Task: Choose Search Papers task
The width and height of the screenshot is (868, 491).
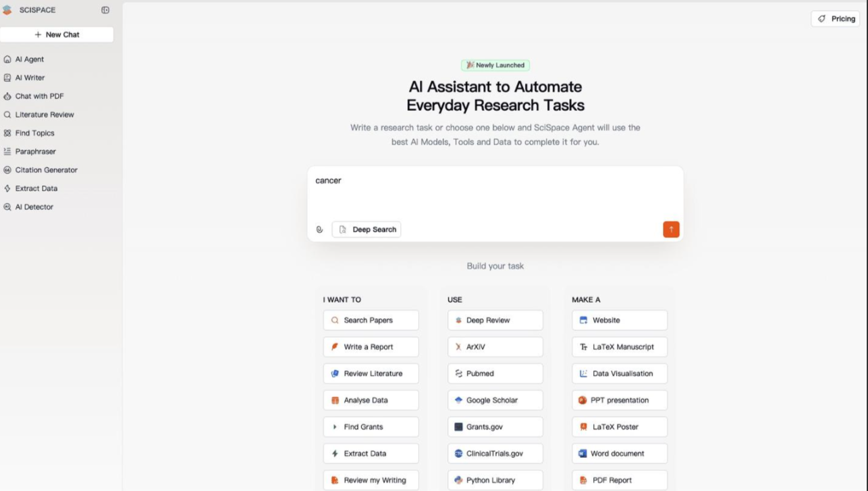Action: click(371, 320)
